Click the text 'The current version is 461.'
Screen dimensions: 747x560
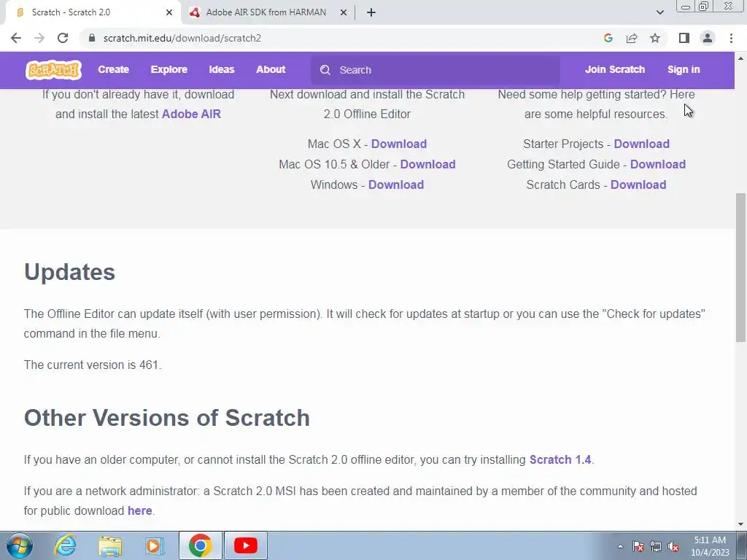93,365
